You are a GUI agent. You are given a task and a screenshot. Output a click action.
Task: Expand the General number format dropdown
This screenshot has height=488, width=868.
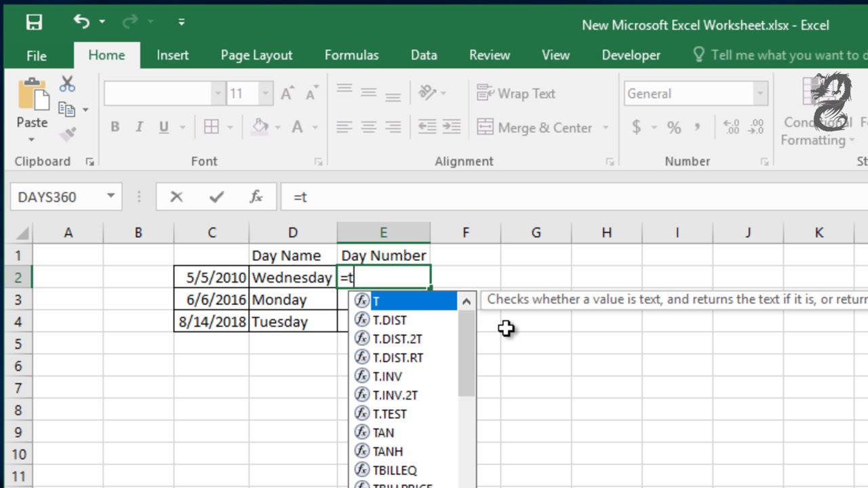point(760,94)
